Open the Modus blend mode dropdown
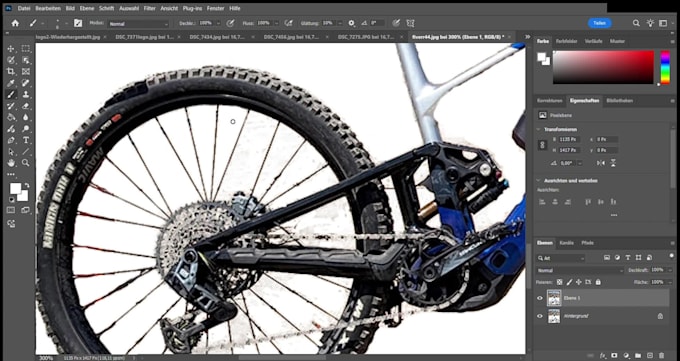The width and height of the screenshot is (680, 361). coord(138,24)
